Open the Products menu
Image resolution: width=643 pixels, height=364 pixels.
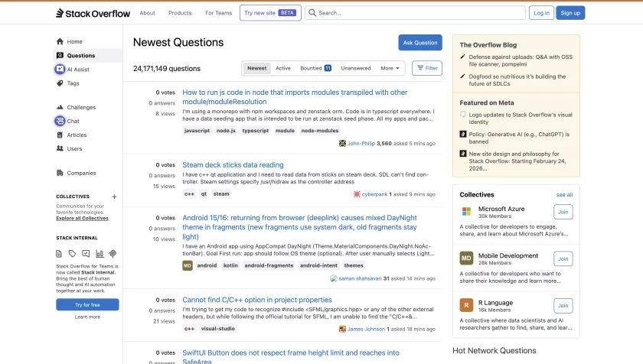180,13
